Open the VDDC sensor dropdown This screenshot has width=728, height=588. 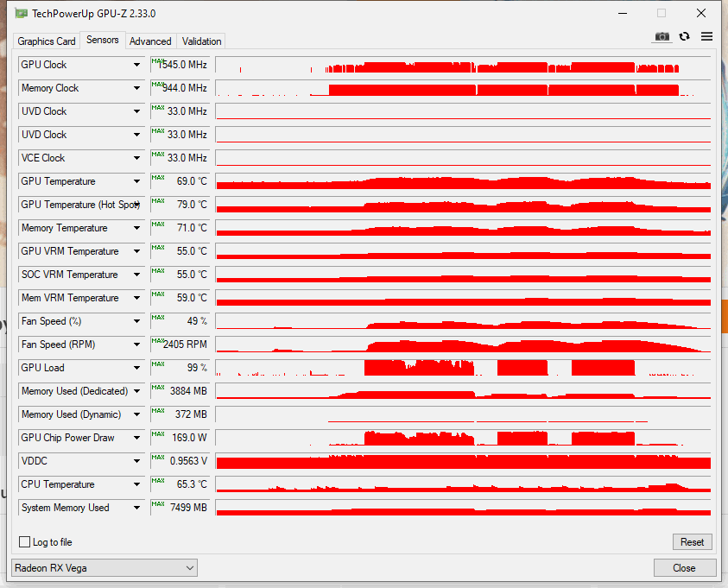pos(136,461)
